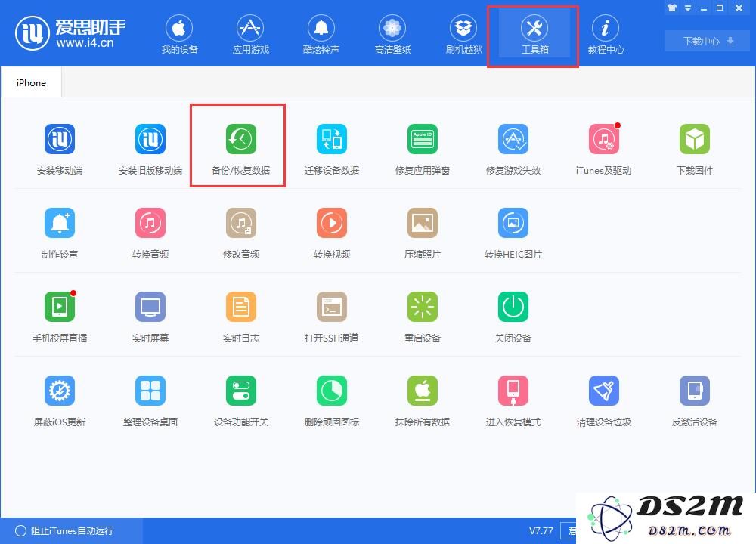Open 迁移设备数据 migration tool
The width and height of the screenshot is (756, 544).
coord(332,150)
